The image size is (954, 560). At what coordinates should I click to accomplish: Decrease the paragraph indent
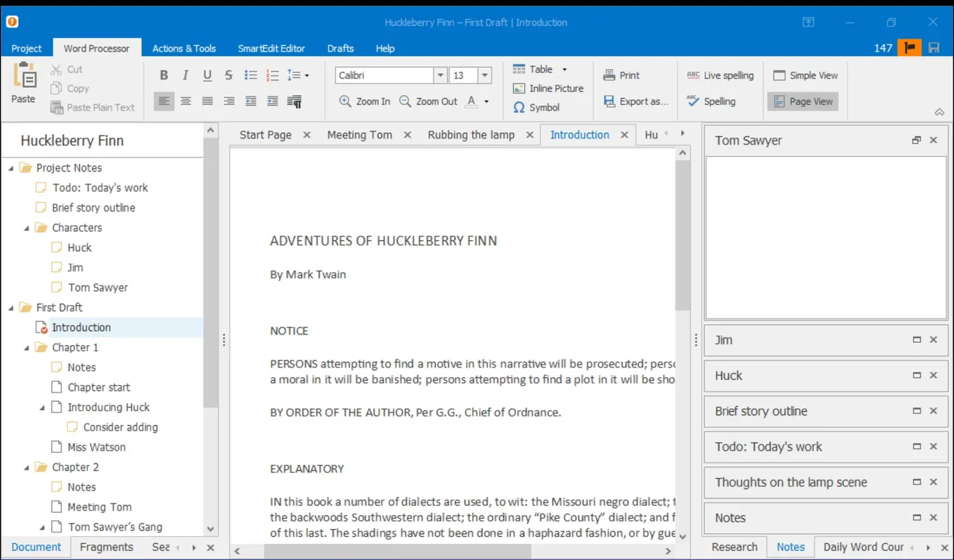pyautogui.click(x=251, y=101)
